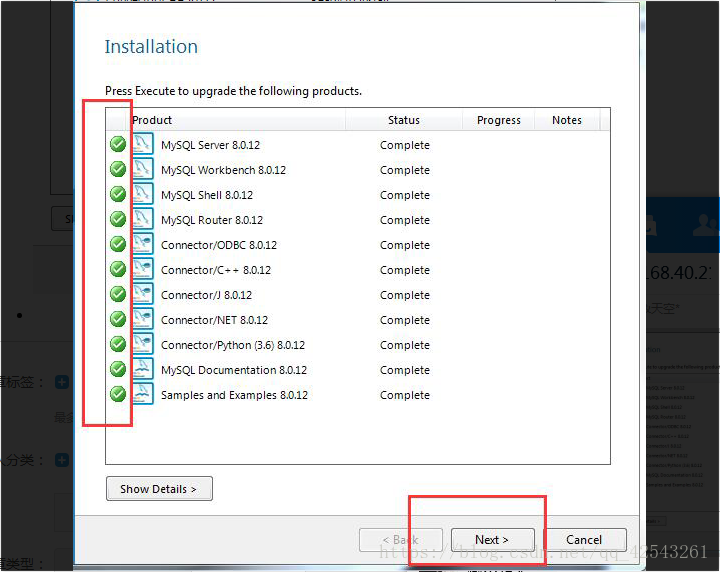Click the green check icon for Connector/Python 8.0.12
This screenshot has width=720, height=572.
118,344
